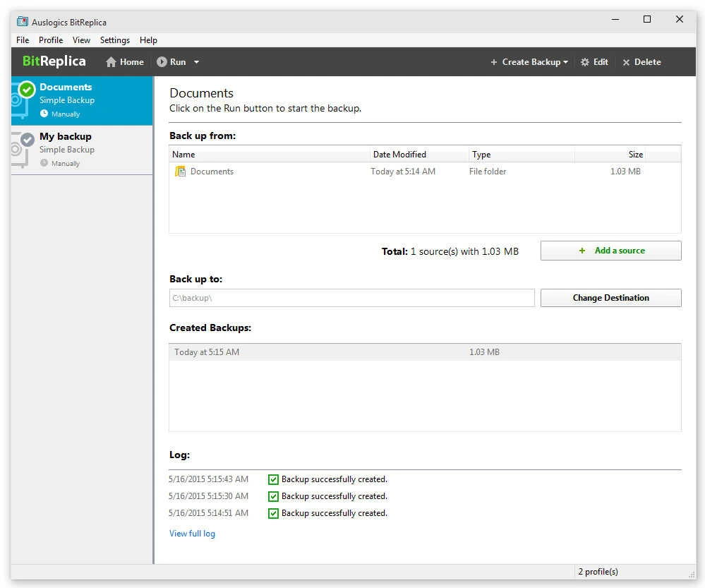This screenshot has height=588, width=705.
Task: Open the View full log link
Action: coord(192,534)
